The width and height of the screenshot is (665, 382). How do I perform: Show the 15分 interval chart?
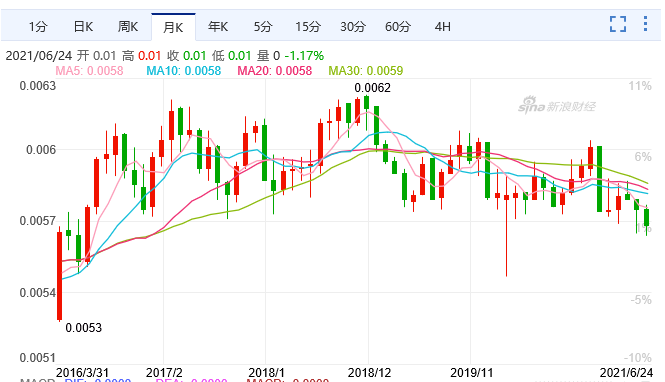pos(308,27)
